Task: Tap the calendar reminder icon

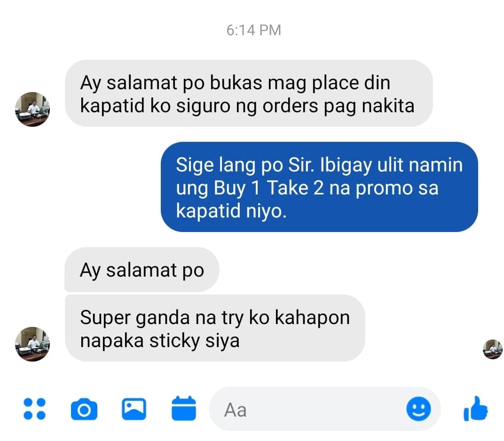Action: (x=183, y=409)
